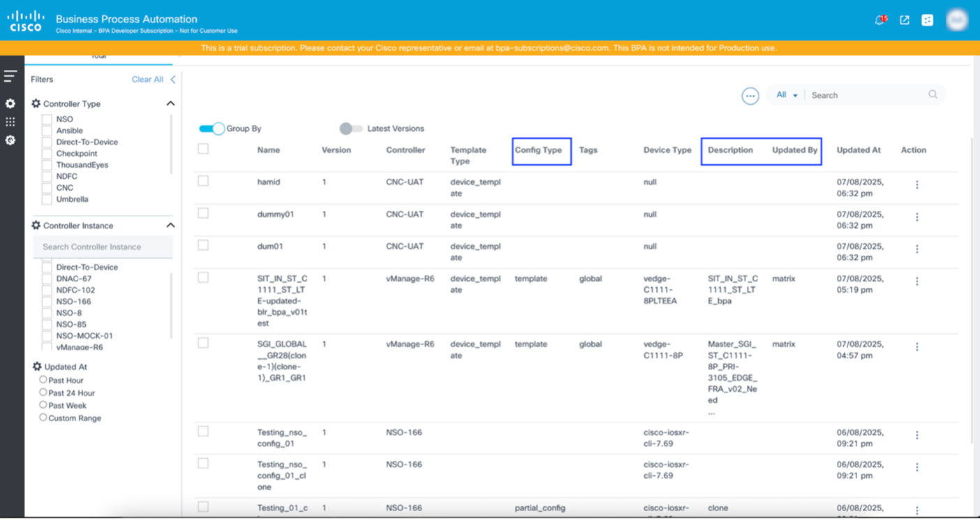980x521 pixels.
Task: Click the gear-with-wrench icon in dark sidebar
Action: coord(10,140)
